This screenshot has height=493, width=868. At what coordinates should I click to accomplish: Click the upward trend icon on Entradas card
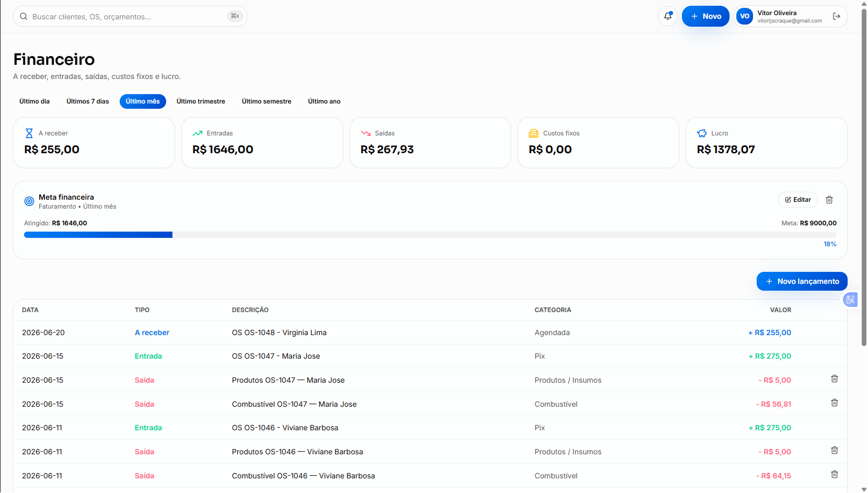(198, 133)
